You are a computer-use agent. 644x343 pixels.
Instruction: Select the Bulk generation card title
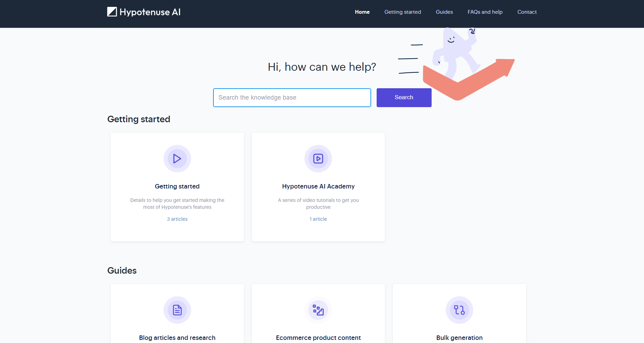click(x=459, y=338)
